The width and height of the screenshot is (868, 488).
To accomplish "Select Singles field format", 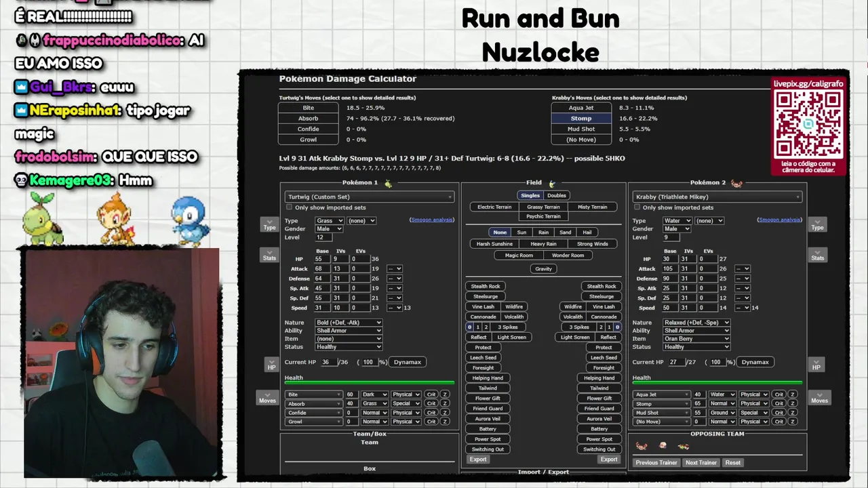I will [530, 196].
